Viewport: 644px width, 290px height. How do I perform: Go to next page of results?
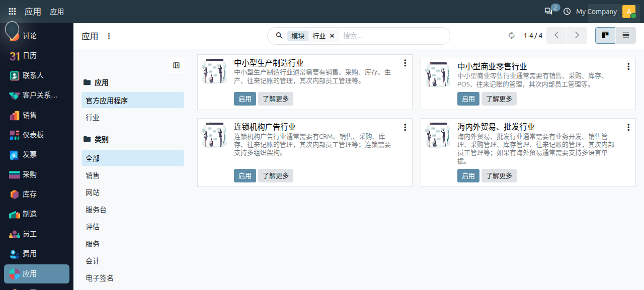[x=577, y=36]
